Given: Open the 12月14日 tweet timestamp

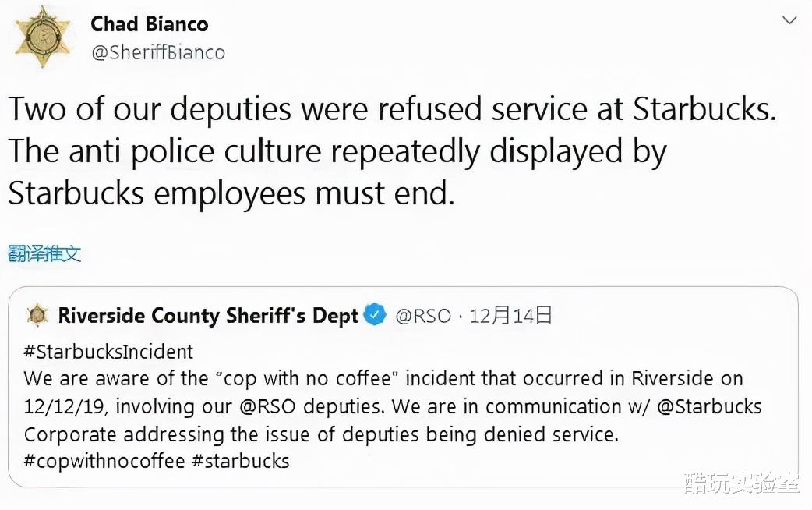Looking at the screenshot, I should (510, 316).
